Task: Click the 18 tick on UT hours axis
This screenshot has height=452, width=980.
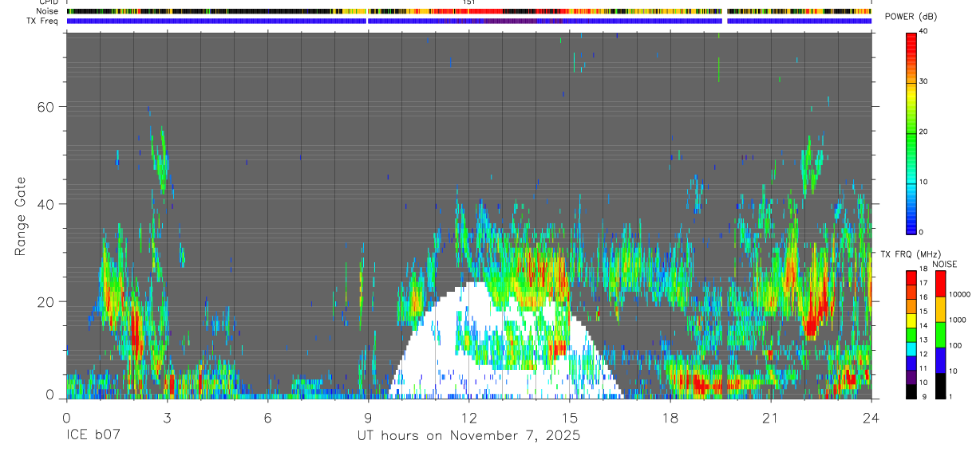Action: coord(670,418)
